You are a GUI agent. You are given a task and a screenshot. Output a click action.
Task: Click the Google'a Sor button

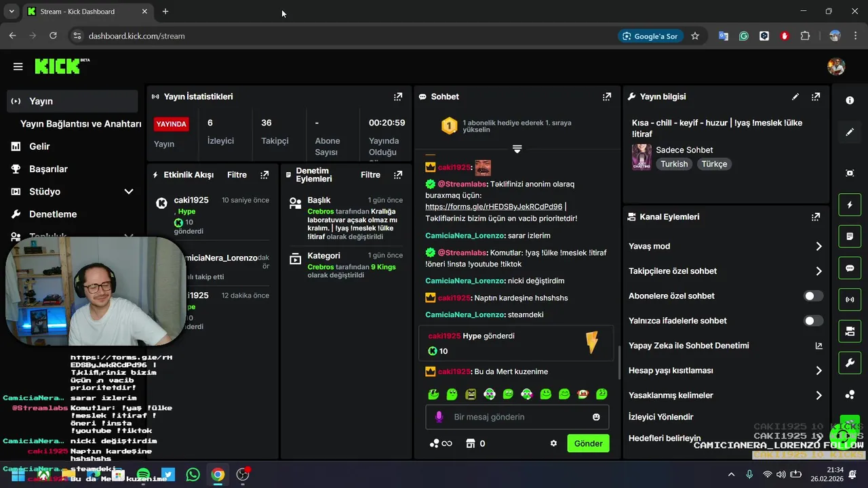tap(650, 36)
